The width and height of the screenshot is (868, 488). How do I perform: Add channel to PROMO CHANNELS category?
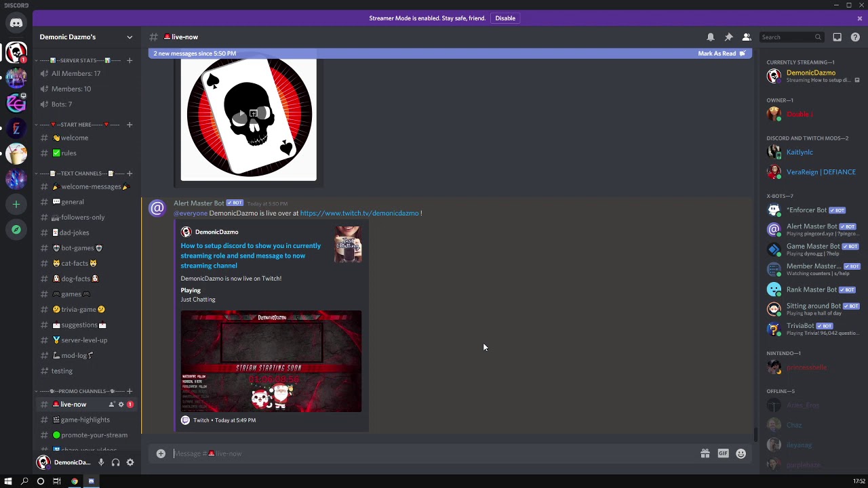click(x=130, y=391)
